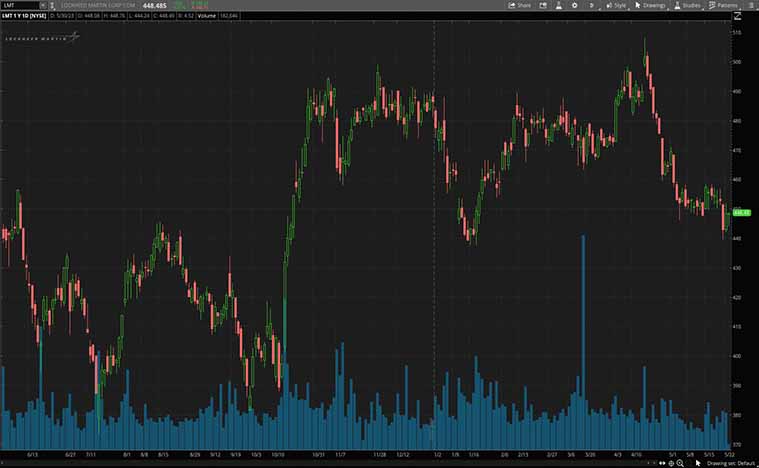Viewport: 759px width, 468px height.
Task: Click the green current price bubble on axis
Action: click(742, 212)
